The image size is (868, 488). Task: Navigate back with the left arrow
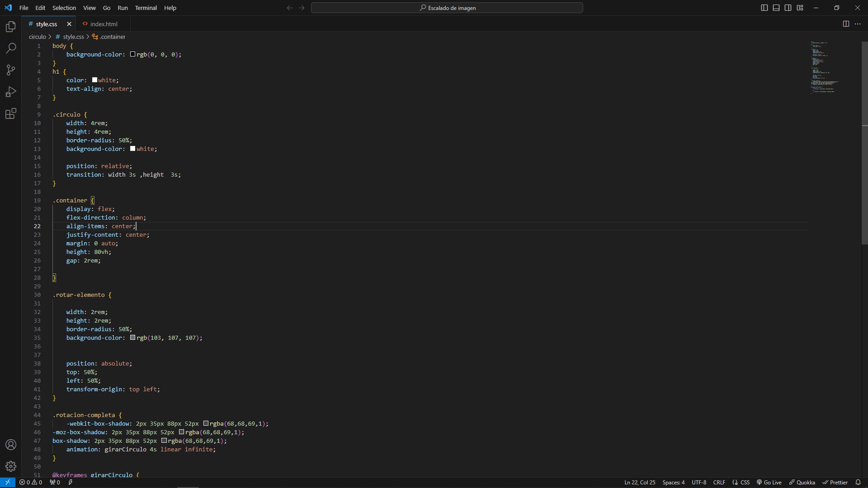coord(290,8)
